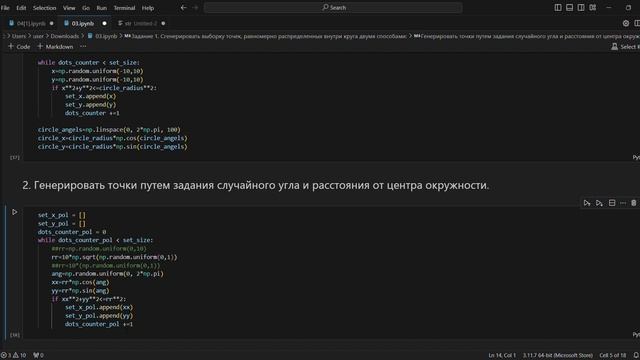Image resolution: width=640 pixels, height=360 pixels.
Task: Click Execute Above Cells icon in cell toolbar
Action: point(587,203)
